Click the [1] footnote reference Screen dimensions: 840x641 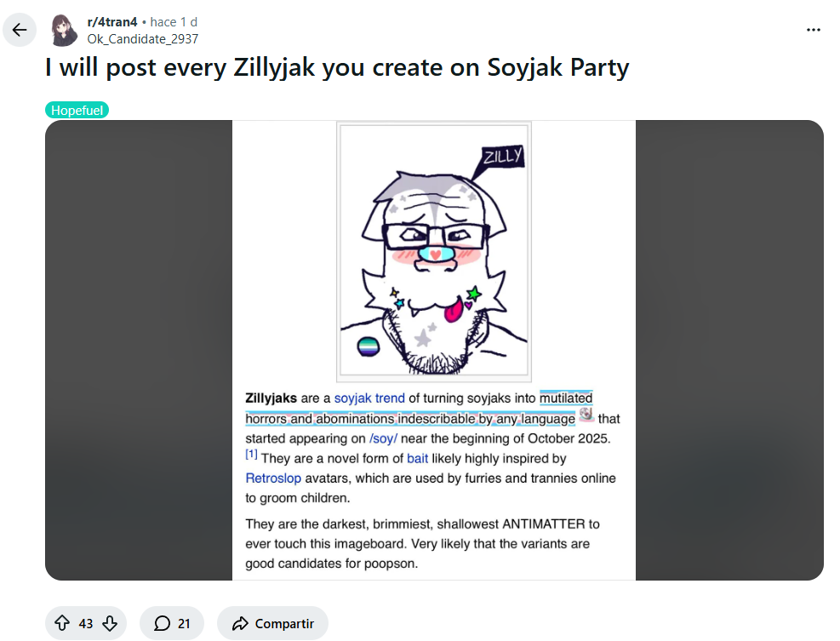(x=251, y=455)
